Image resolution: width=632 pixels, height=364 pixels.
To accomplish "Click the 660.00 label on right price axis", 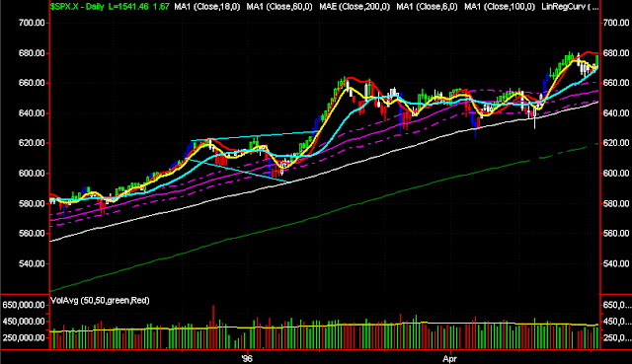I will (x=616, y=83).
